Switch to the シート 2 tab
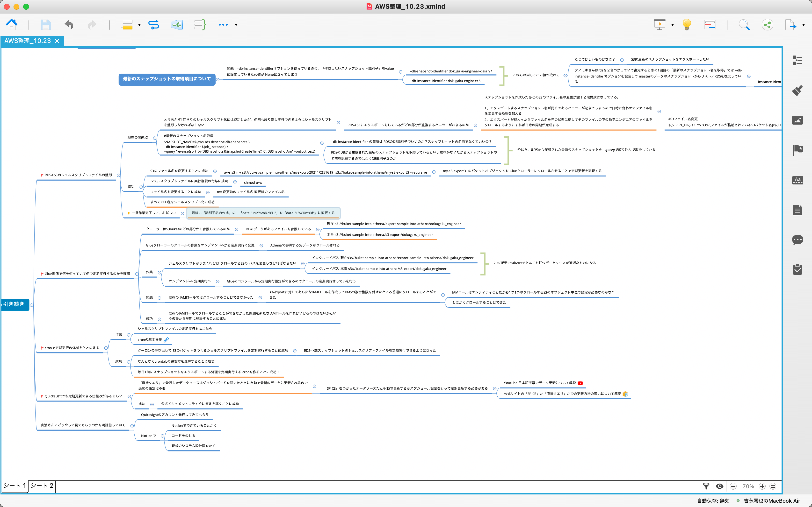This screenshot has height=507, width=812. pyautogui.click(x=42, y=486)
